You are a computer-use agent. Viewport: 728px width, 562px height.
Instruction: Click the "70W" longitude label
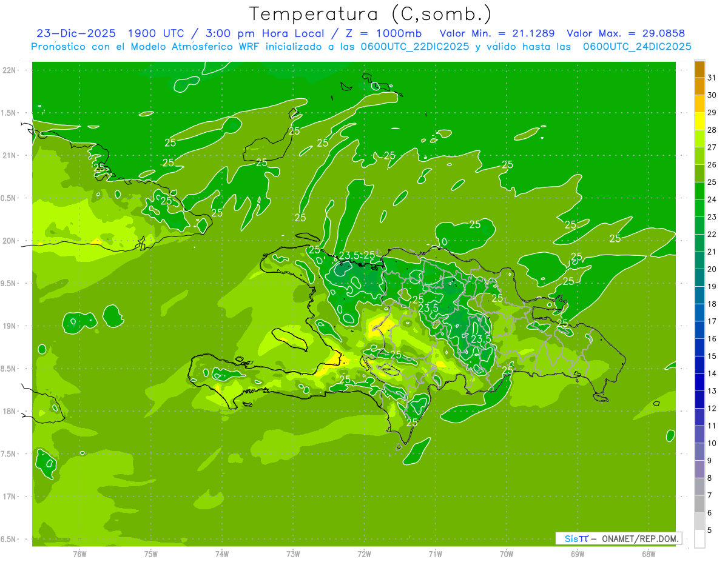point(507,554)
